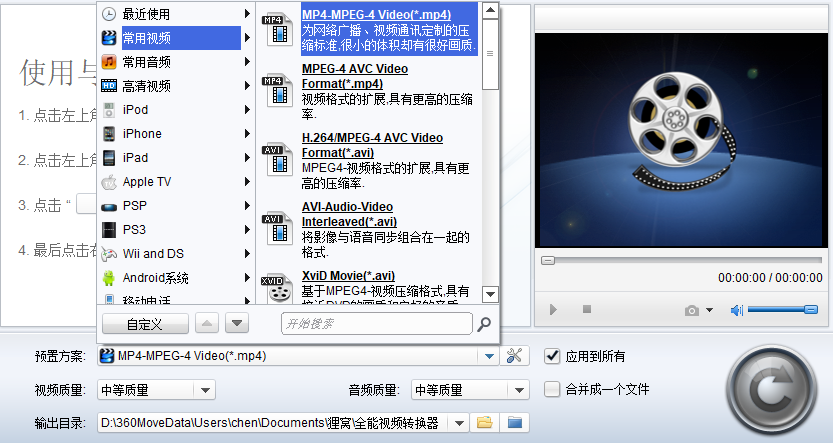Click the AVI icon for H.264/MPEG-4 AVC Video

coord(277,160)
